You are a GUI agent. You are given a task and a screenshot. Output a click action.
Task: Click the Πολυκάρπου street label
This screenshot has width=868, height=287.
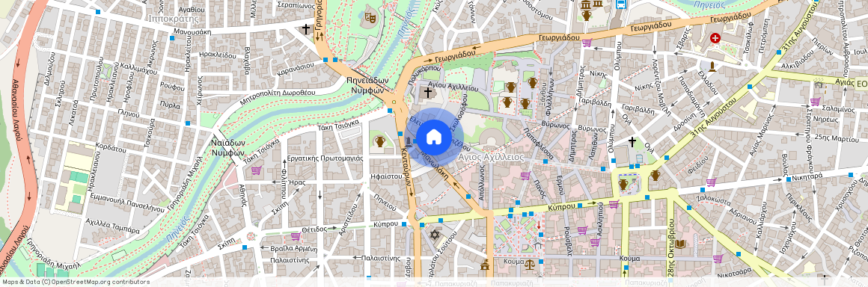coord(424,75)
